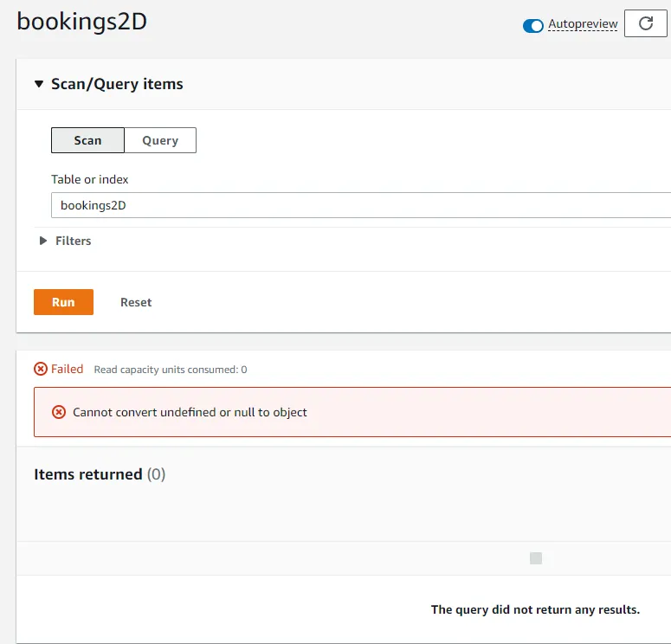Switch to the Query tab
The height and width of the screenshot is (644, 671).
tap(160, 140)
